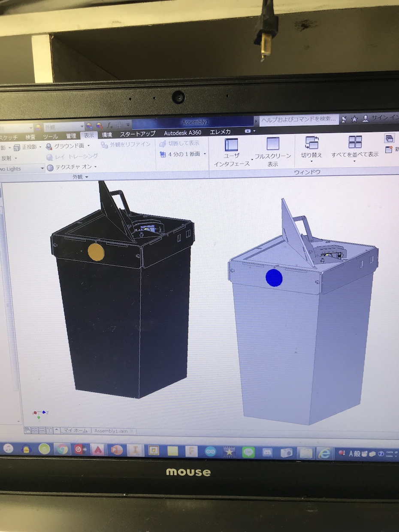Open the ユーザインタフェース dropdown arrow

pyautogui.click(x=251, y=160)
